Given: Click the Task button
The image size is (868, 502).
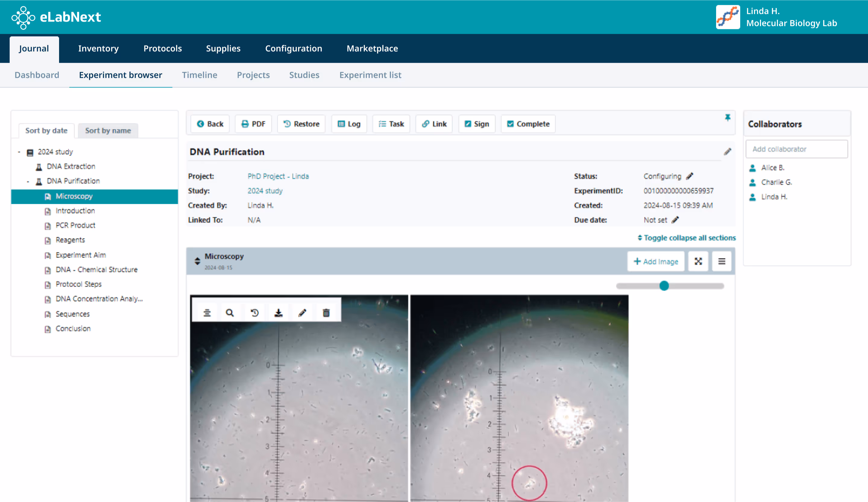Looking at the screenshot, I should coord(391,124).
